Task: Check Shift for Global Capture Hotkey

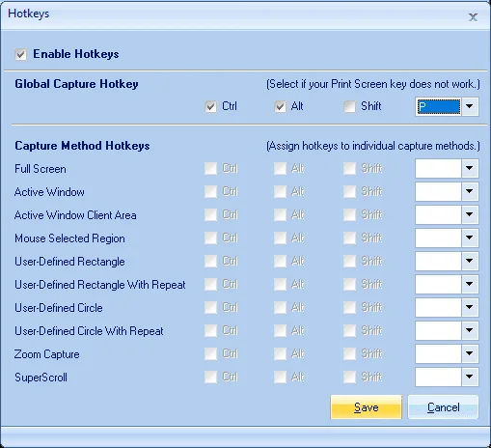Action: 349,106
